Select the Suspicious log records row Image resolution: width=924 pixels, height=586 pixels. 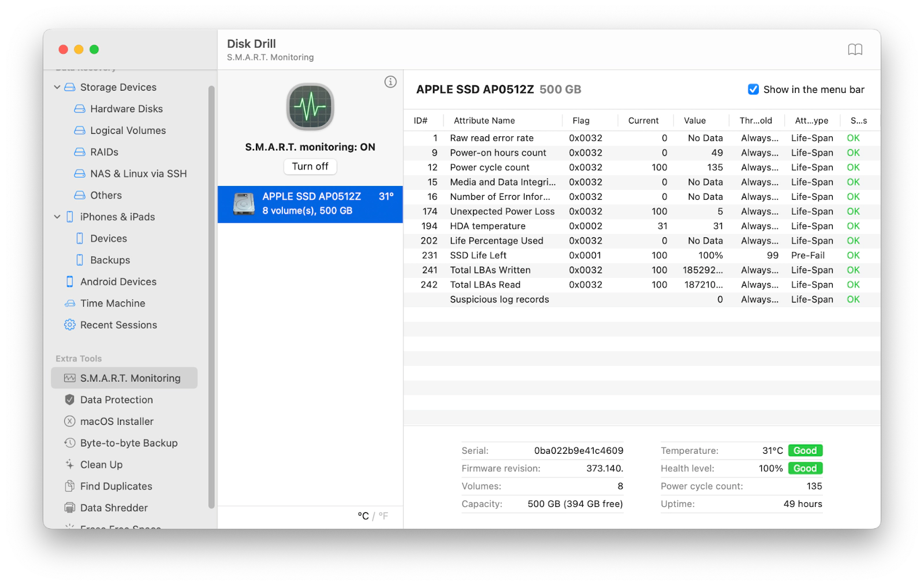point(642,300)
